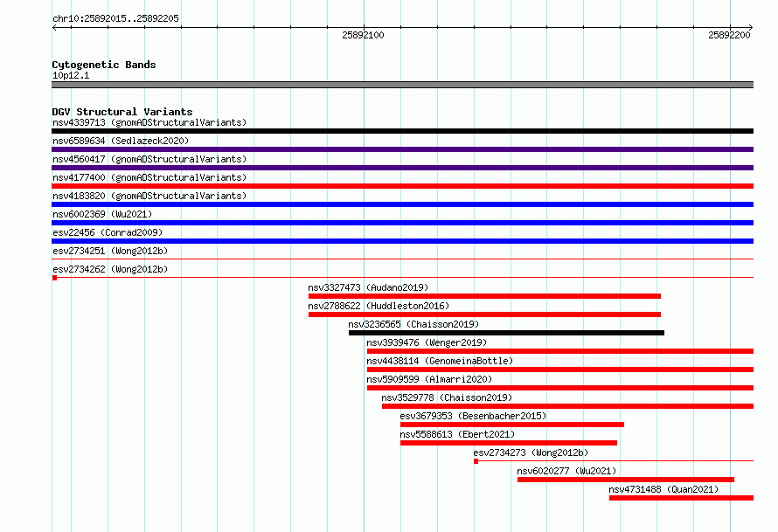
Task: Click the 25892200 ruler position label
Action: [x=729, y=35]
